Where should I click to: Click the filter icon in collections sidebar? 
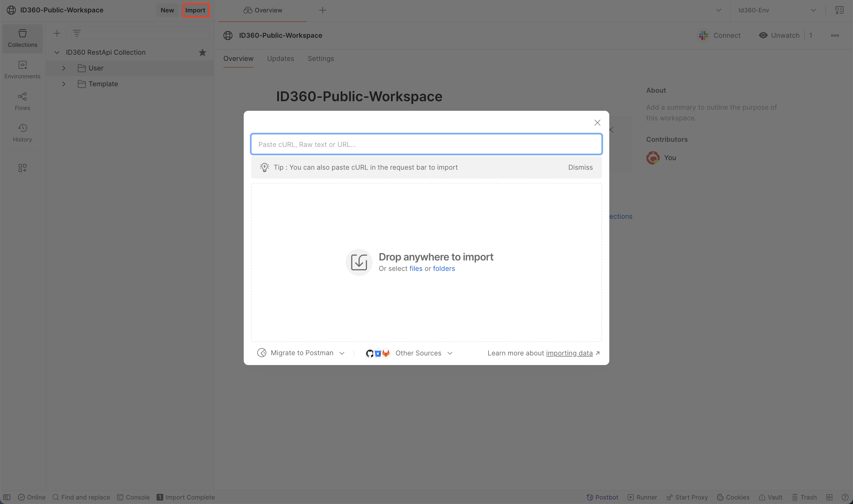point(77,33)
